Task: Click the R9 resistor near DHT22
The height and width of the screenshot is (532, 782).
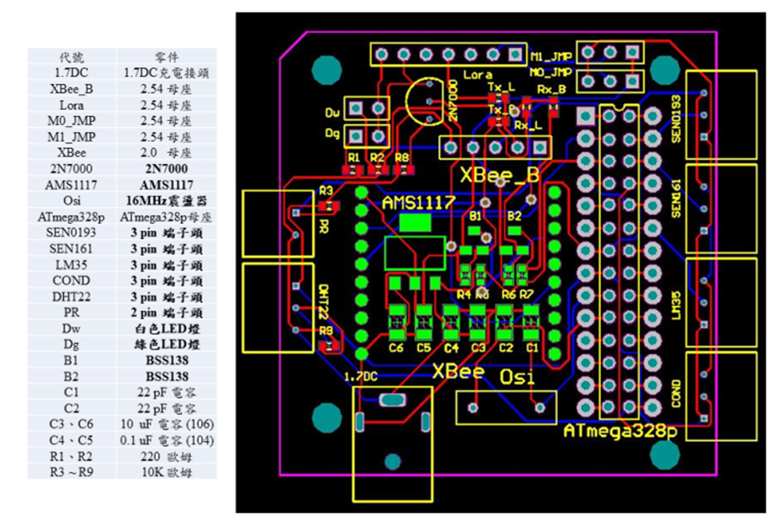Action: click(x=329, y=346)
